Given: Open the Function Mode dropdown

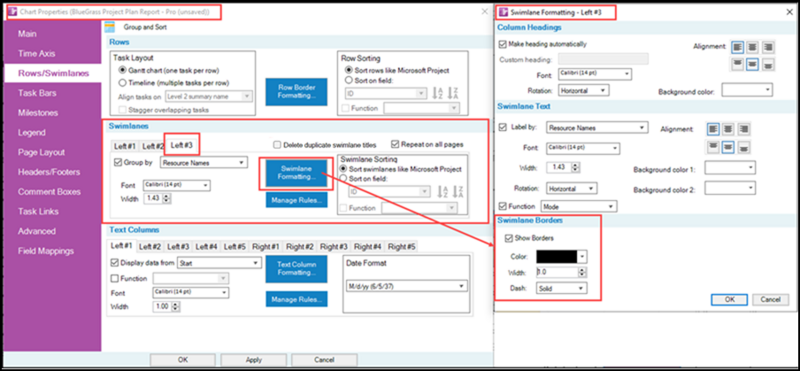Looking at the screenshot, I should [x=579, y=206].
